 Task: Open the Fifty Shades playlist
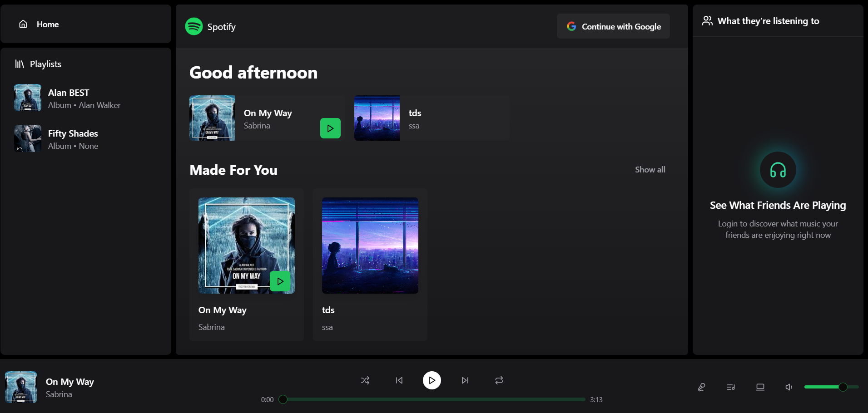pos(86,139)
